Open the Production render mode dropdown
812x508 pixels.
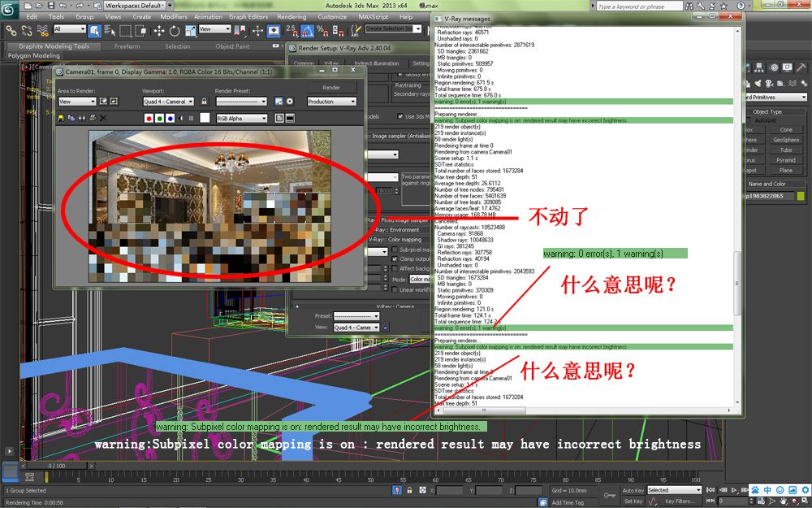pos(331,102)
